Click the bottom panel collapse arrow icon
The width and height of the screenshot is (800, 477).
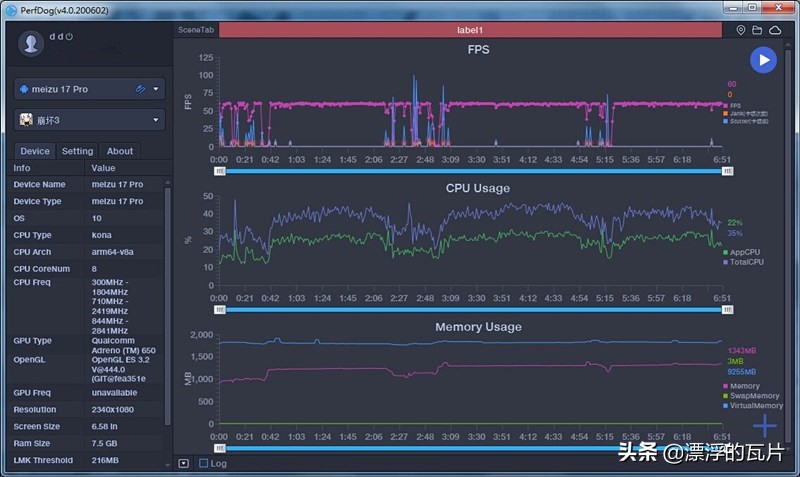point(184,463)
